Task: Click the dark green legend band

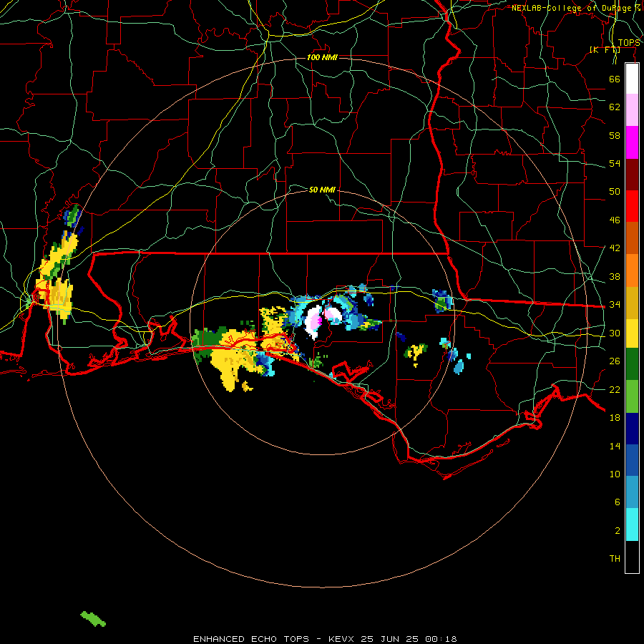Action: [632, 364]
